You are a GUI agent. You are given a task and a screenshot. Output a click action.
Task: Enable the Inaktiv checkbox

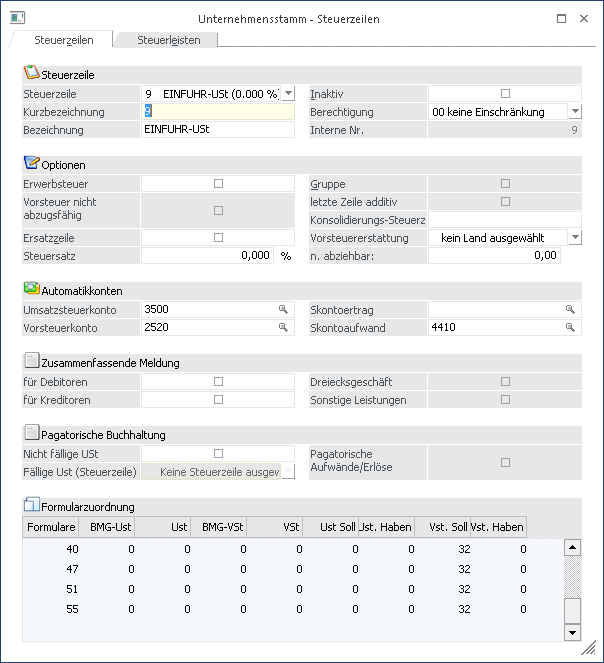click(x=505, y=93)
